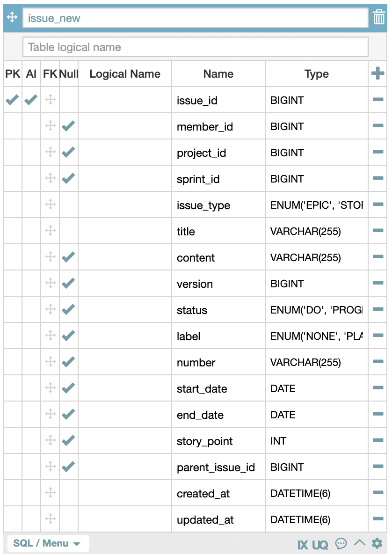The image size is (392, 555).
Task: Open the IX index settings
Action: tap(303, 545)
